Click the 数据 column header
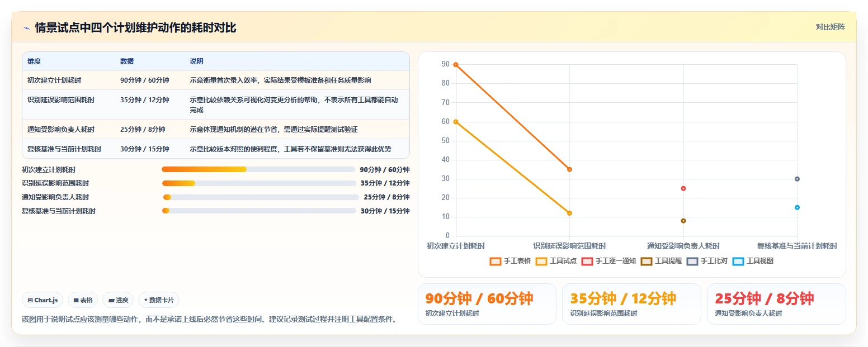The width and height of the screenshot is (868, 347). click(x=127, y=61)
